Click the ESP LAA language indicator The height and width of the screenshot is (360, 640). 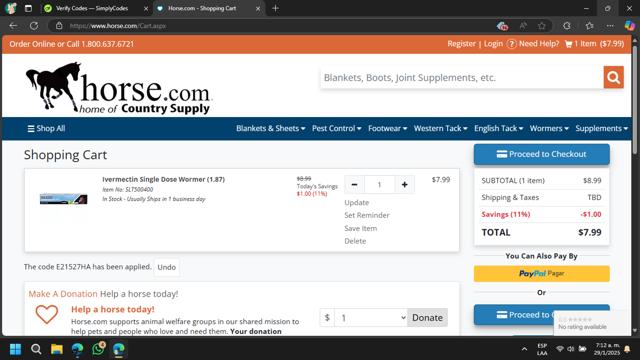tap(542, 349)
